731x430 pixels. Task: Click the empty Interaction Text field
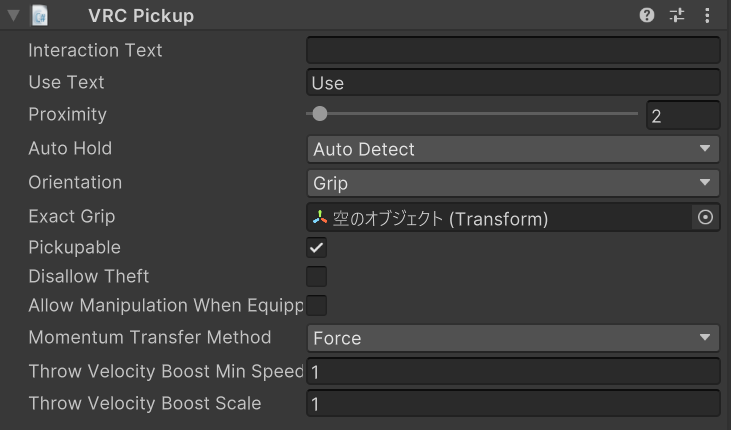(512, 50)
